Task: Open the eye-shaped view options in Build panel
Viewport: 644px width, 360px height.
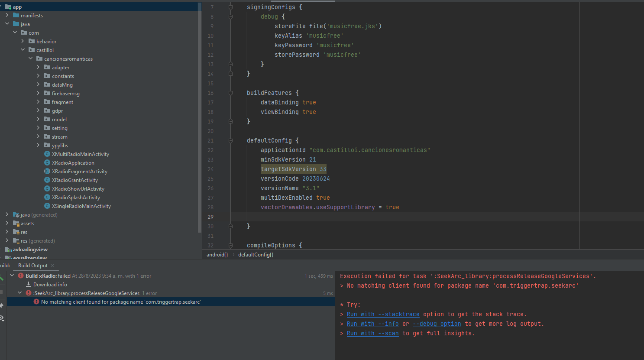Action: click(x=2, y=318)
